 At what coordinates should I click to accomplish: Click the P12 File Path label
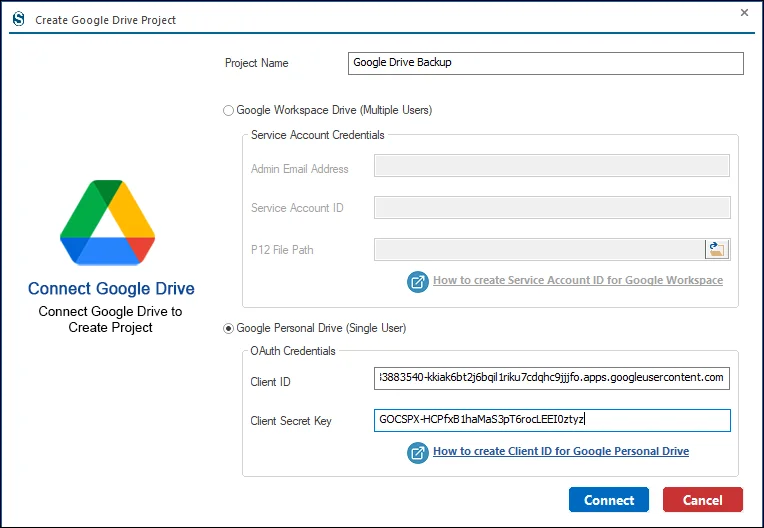282,250
